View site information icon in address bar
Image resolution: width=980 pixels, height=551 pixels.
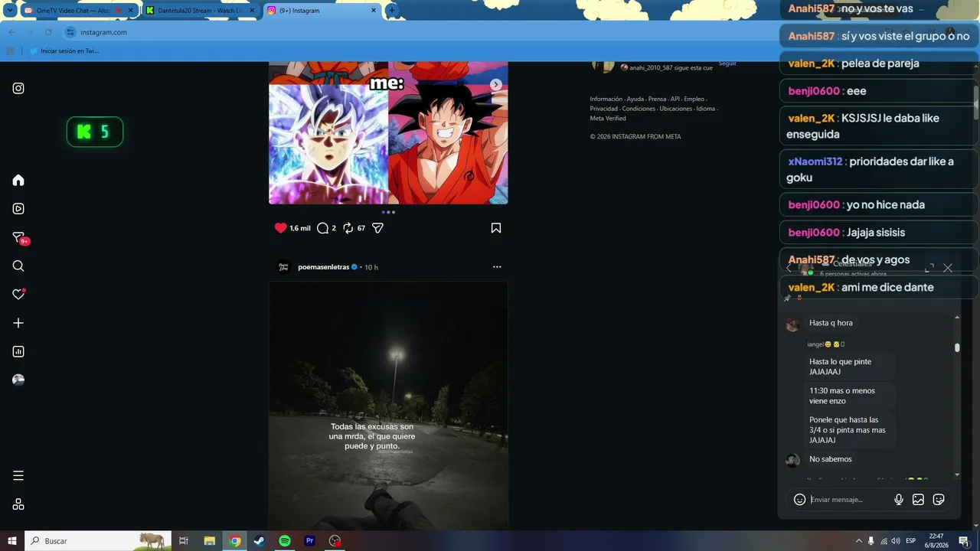tap(70, 32)
